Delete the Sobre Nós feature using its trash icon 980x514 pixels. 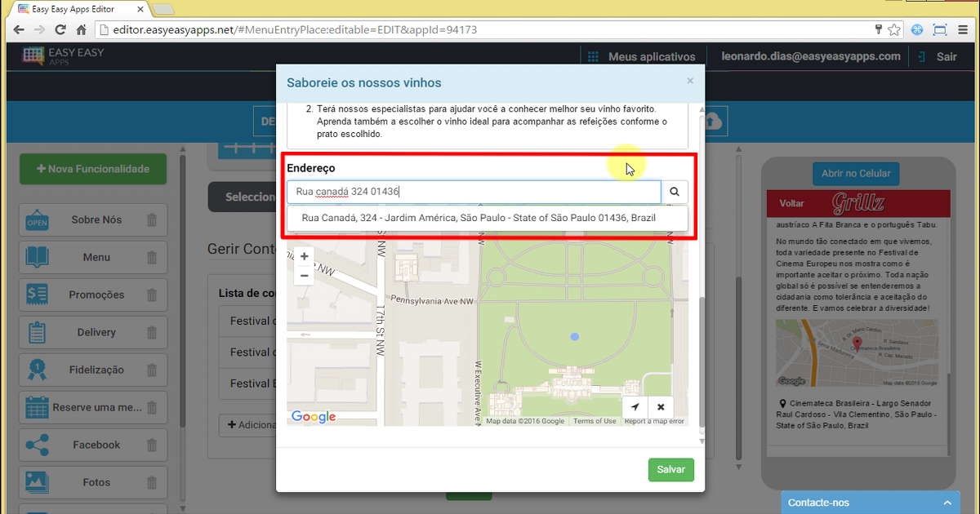tap(151, 219)
